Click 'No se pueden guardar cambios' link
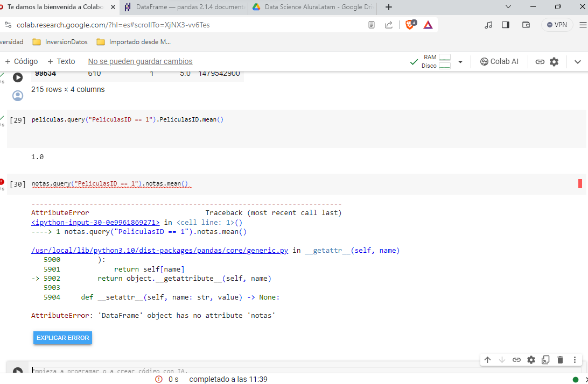Screen dimensions: 588x384 (140, 61)
